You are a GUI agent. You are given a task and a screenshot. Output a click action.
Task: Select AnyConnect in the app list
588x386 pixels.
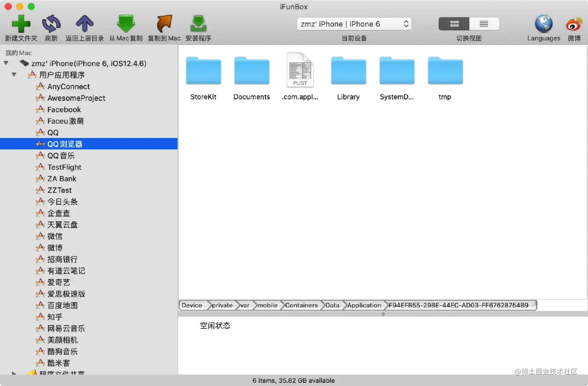pyautogui.click(x=69, y=86)
